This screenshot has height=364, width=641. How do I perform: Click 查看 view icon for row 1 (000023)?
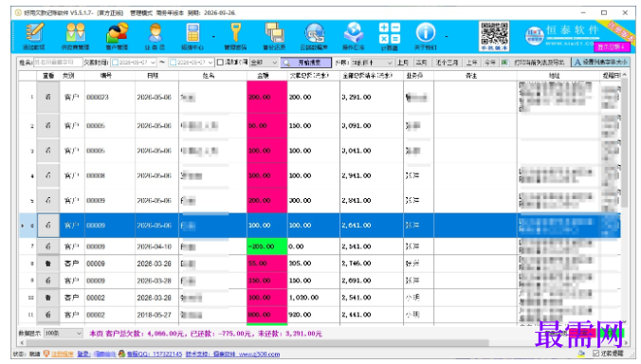coord(48,97)
